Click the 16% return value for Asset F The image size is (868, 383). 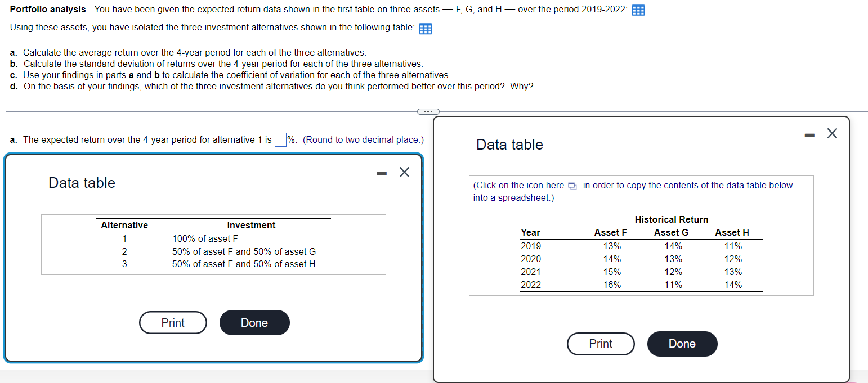(612, 285)
